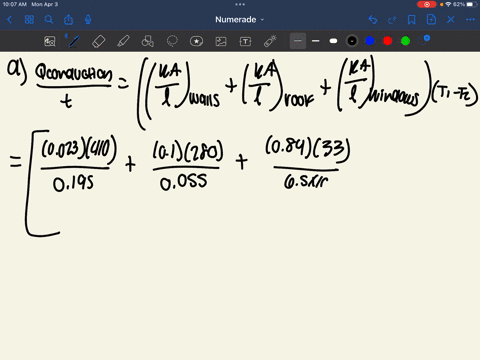Image resolution: width=480 pixels, height=360 pixels.
Task: Open the Numerade title dropdown
Action: pos(240,20)
